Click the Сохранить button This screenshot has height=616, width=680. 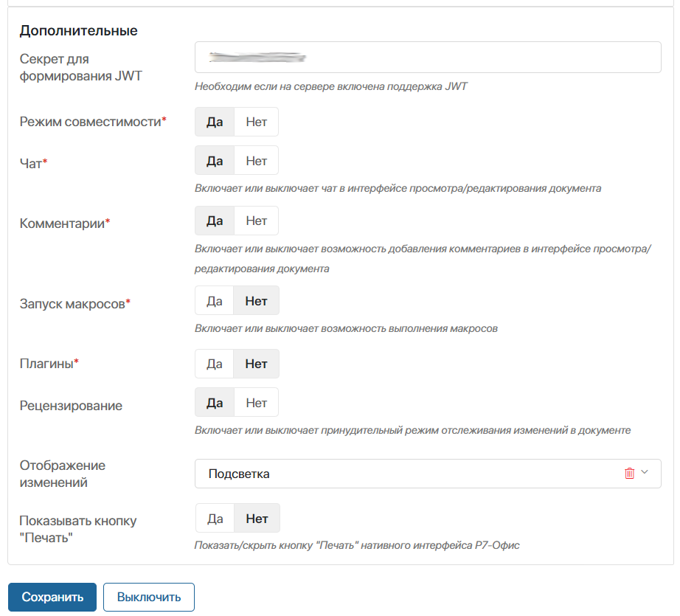(52, 597)
